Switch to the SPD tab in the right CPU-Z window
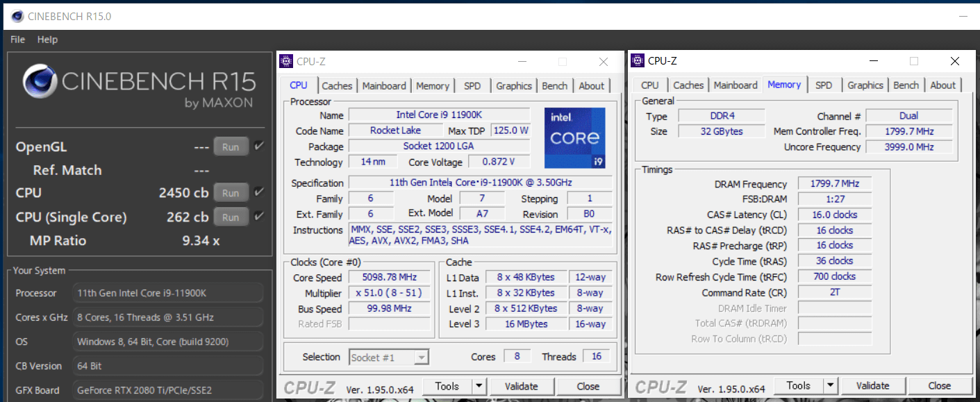The width and height of the screenshot is (980, 402). coord(824,85)
